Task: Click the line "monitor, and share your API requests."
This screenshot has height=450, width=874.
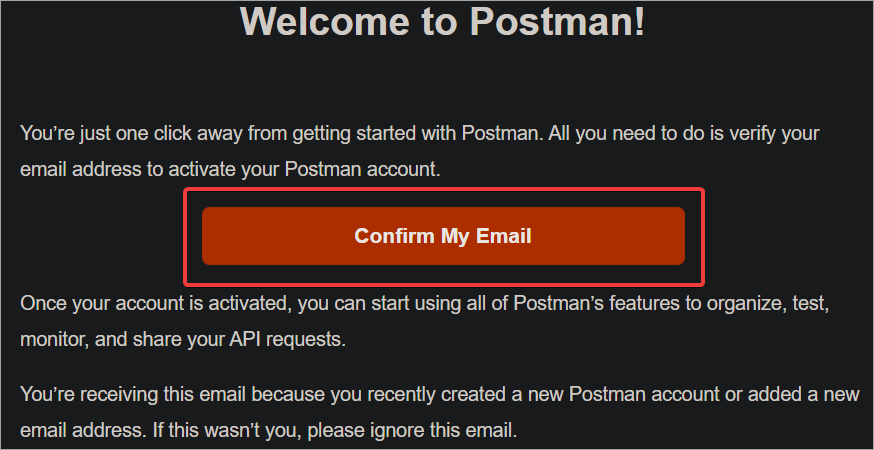Action: pos(183,339)
